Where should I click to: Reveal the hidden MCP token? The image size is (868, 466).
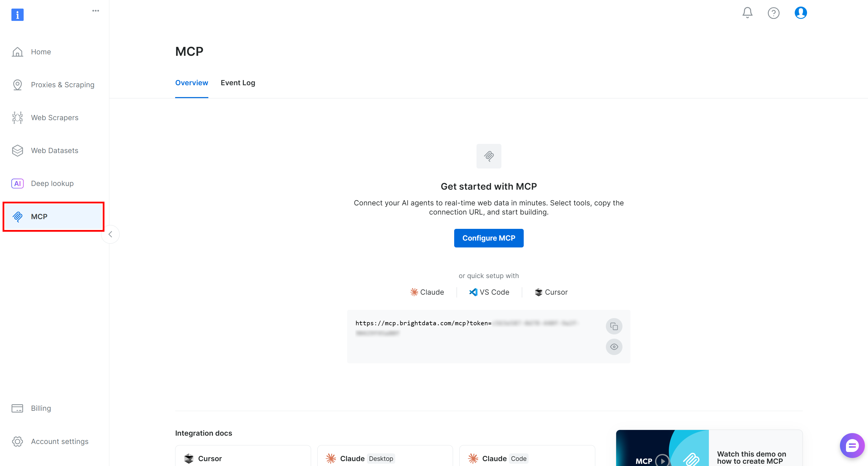(614, 346)
